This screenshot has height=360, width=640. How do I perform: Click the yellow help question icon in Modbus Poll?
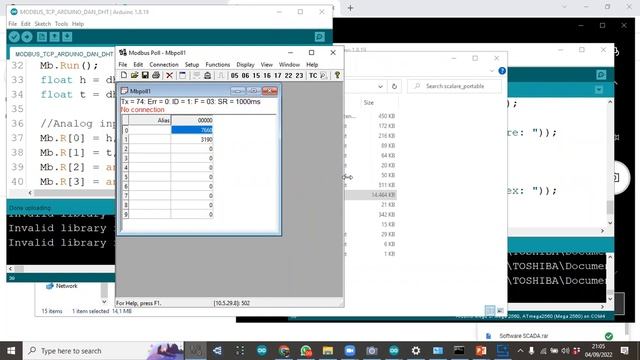pos(337,75)
